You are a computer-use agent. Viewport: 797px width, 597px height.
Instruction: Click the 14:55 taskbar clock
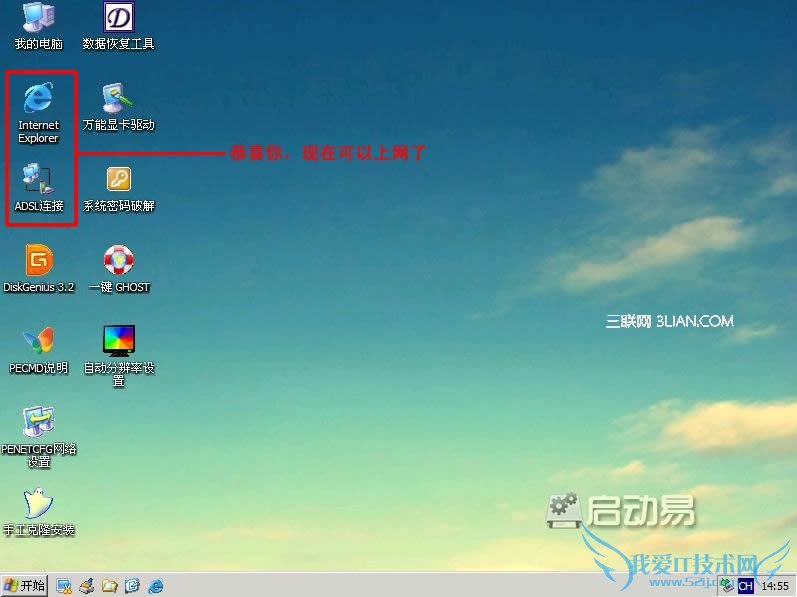(x=775, y=586)
